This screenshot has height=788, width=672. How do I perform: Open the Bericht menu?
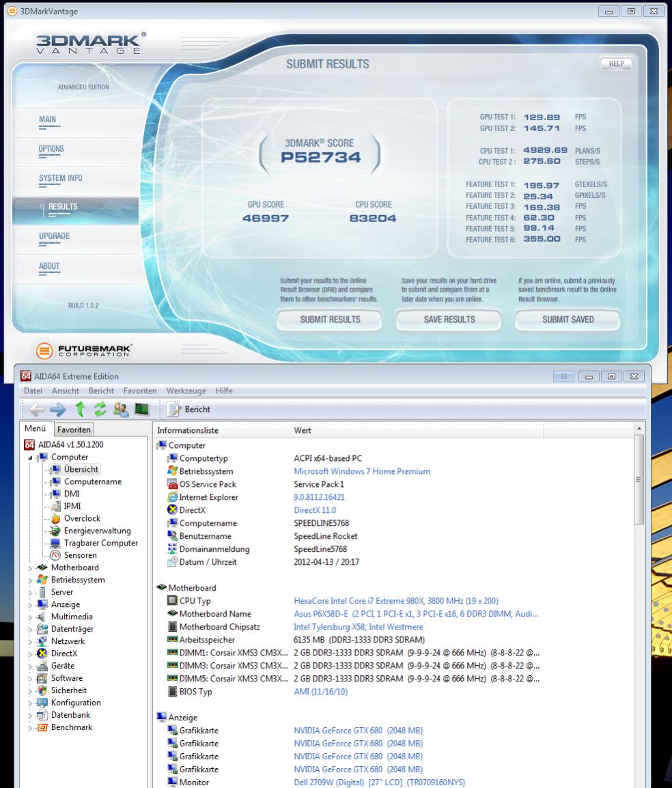pyautogui.click(x=101, y=391)
